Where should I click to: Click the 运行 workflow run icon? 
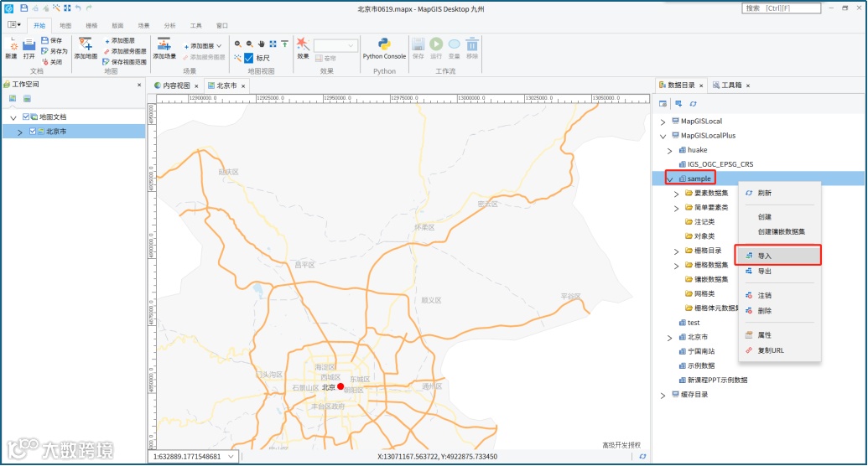tap(436, 44)
